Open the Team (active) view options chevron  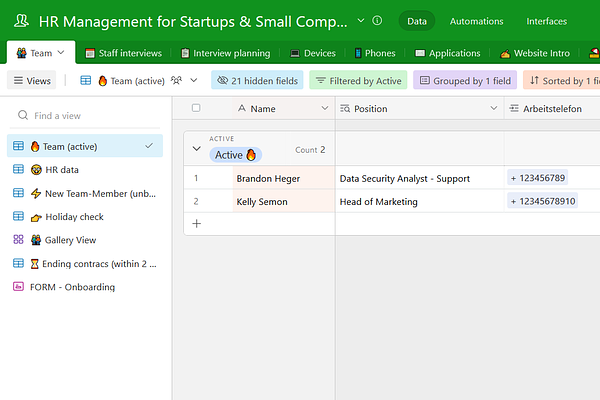tap(194, 80)
